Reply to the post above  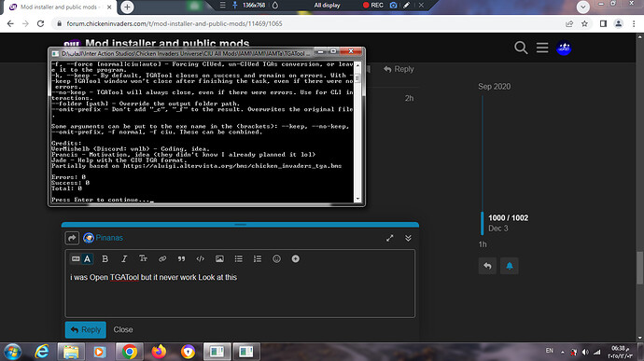(x=399, y=69)
